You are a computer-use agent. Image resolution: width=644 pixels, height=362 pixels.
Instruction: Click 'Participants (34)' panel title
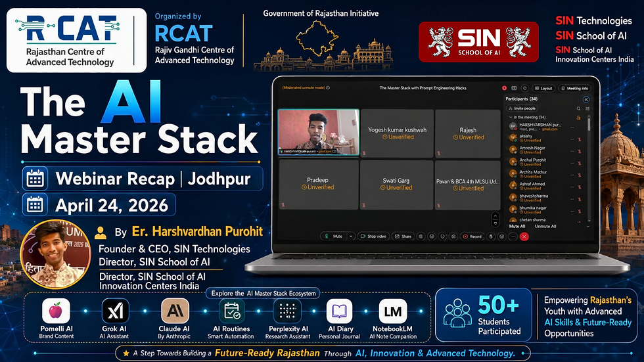(x=521, y=99)
